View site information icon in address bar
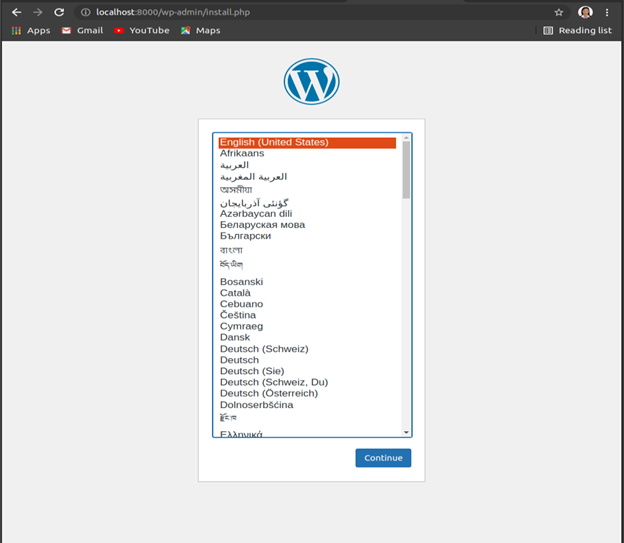The image size is (624, 543). (x=85, y=12)
